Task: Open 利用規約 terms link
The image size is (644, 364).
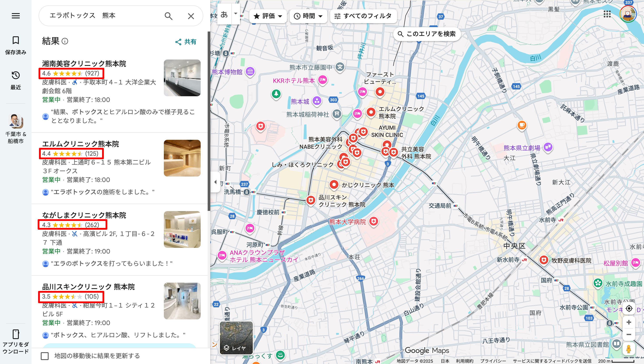Action: point(465,361)
